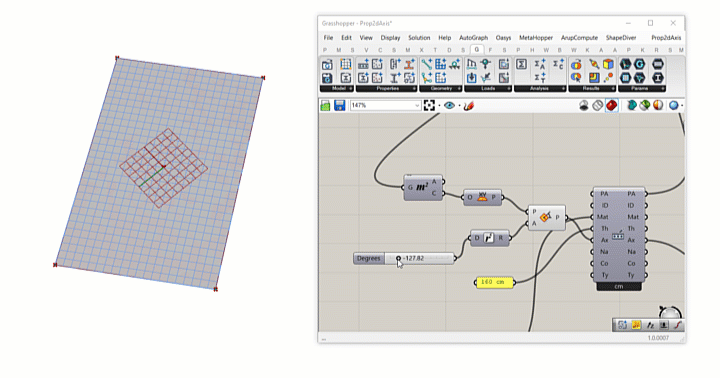Toggle the red Shaded preview mode

612,106
